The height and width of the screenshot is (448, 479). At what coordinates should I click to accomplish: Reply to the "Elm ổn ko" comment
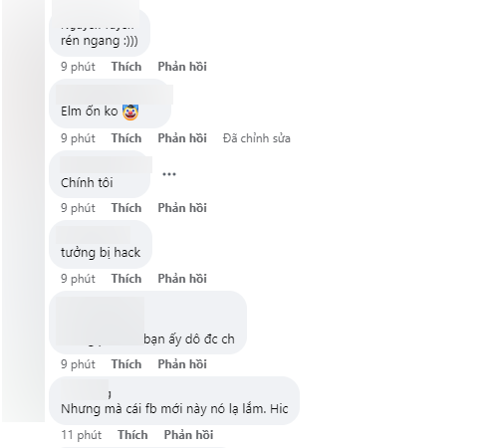pyautogui.click(x=182, y=138)
